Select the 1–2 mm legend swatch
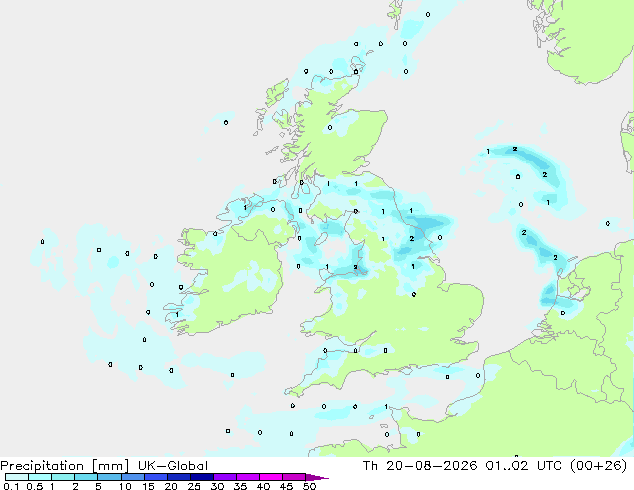This screenshot has height=490, width=634. point(63,477)
